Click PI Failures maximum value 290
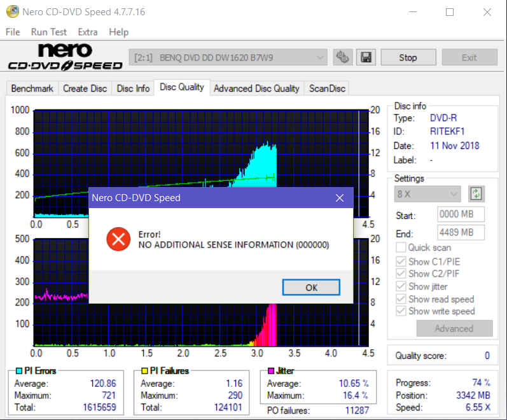 [x=235, y=395]
